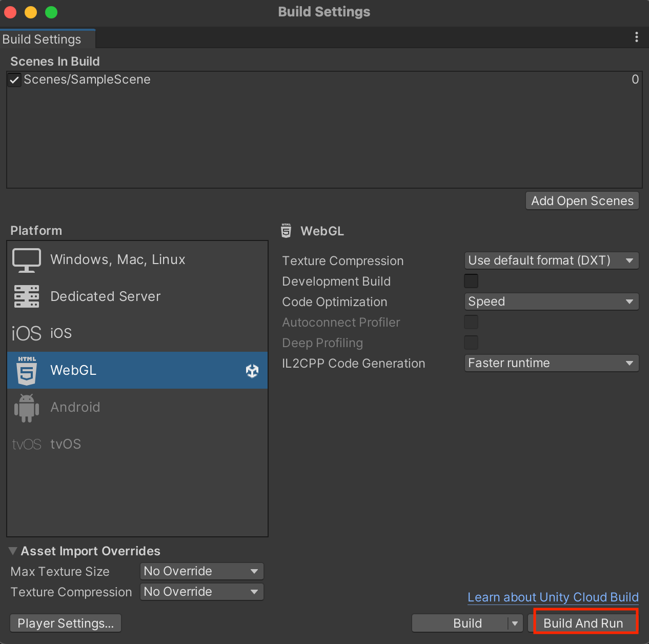Image resolution: width=649 pixels, height=644 pixels.
Task: Select the Scenes/SampleScene row text
Action: tap(87, 79)
